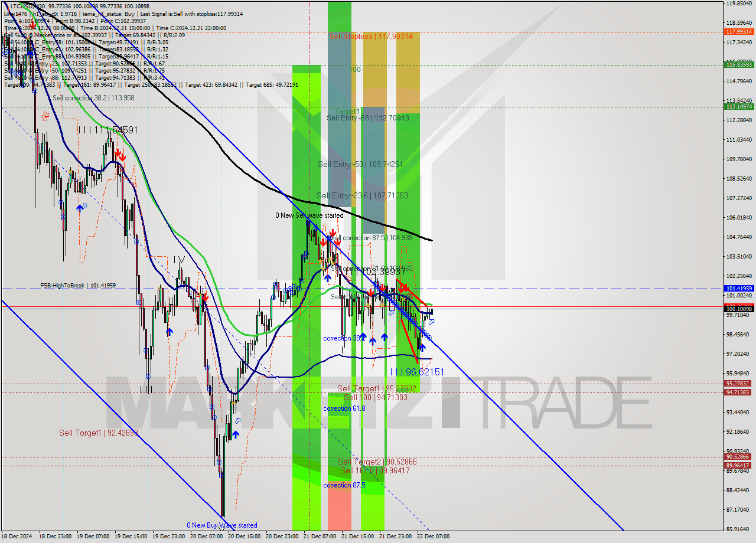Click the '| | | 102.39937' chart label
Screen dimensions: 756x543
click(375, 272)
